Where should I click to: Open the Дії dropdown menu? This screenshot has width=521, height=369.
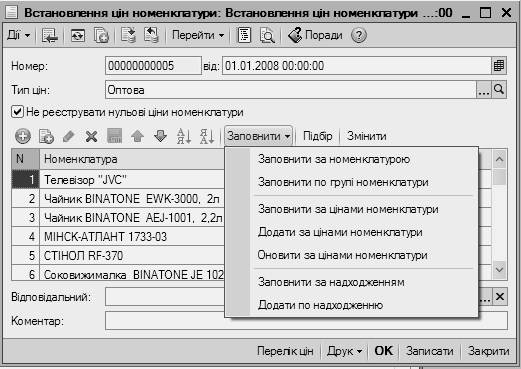tap(19, 35)
